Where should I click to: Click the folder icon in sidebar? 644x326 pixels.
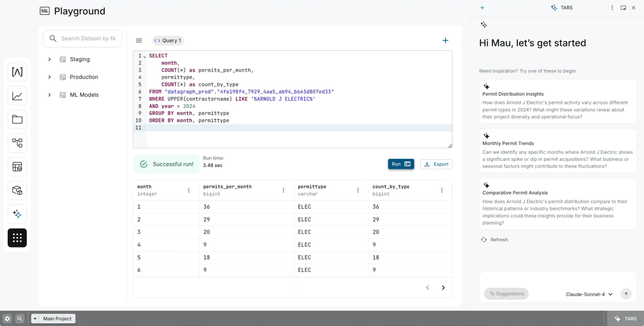[x=17, y=119]
